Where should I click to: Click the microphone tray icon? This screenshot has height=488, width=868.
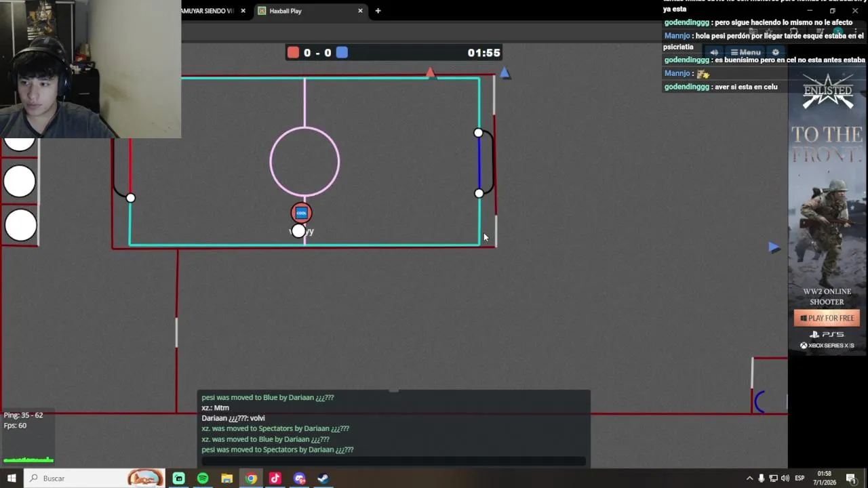[762, 479]
